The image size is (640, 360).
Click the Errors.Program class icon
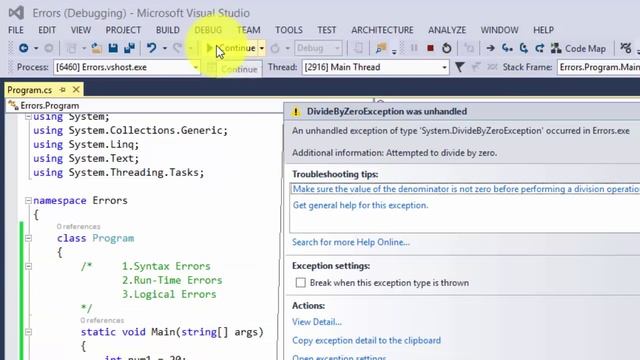(13, 105)
